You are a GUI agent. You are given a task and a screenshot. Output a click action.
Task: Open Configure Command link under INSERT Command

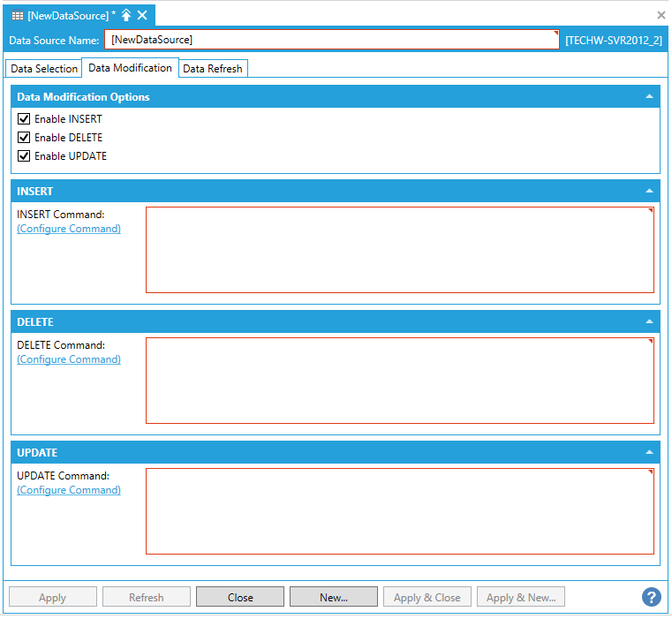[x=69, y=229]
